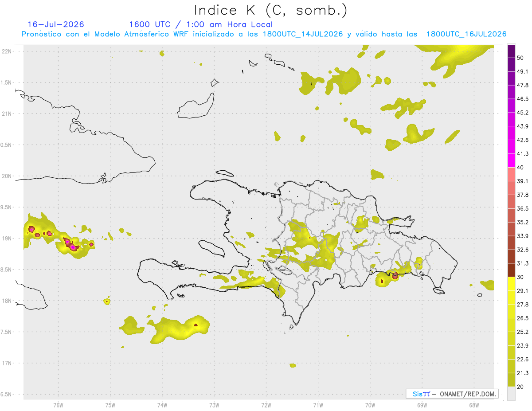Click the '27.8' color scale value
Image resolution: width=532 pixels, height=411 pixels.
click(523, 305)
